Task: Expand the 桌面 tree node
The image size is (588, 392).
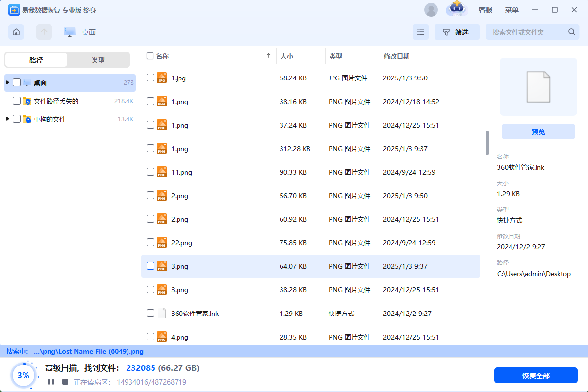Action: tap(8, 82)
